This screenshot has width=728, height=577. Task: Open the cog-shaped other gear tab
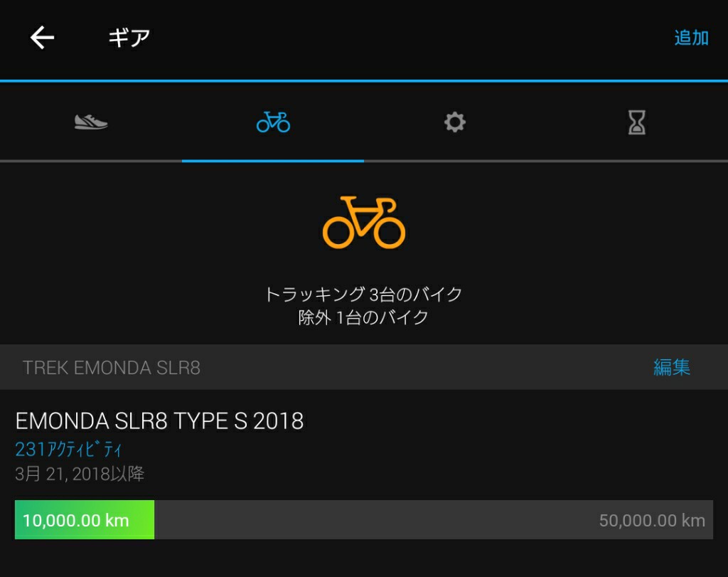455,122
